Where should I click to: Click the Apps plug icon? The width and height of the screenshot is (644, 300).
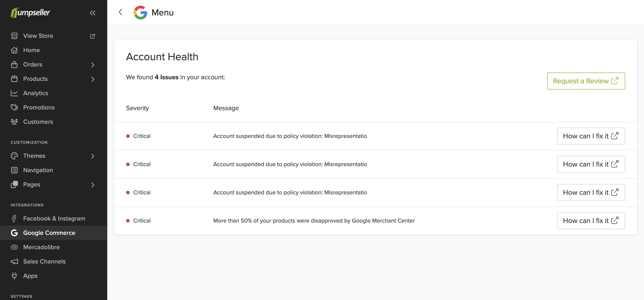click(x=14, y=276)
